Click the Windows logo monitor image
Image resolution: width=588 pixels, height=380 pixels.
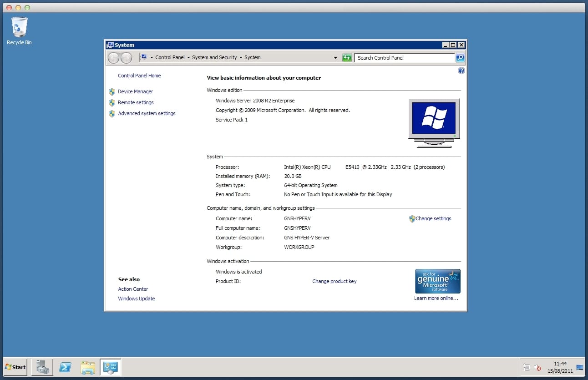(434, 123)
